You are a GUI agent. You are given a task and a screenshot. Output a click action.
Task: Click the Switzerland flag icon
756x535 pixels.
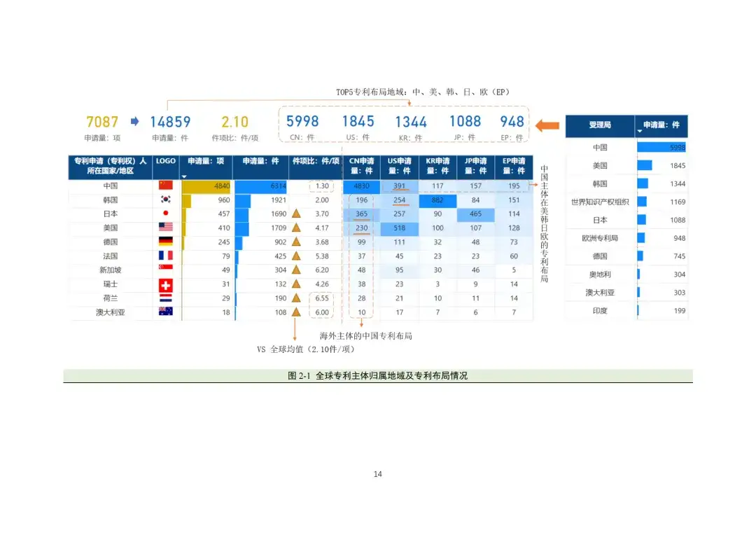[x=165, y=285]
